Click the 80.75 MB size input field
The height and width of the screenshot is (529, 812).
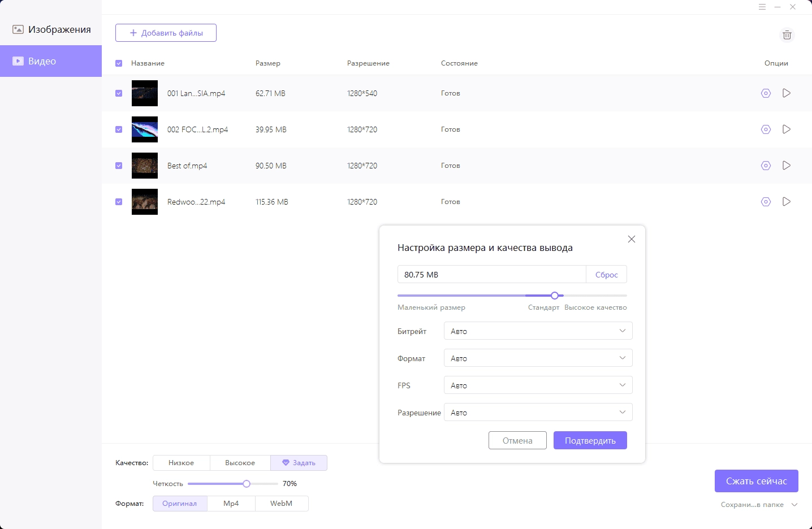pyautogui.click(x=491, y=275)
